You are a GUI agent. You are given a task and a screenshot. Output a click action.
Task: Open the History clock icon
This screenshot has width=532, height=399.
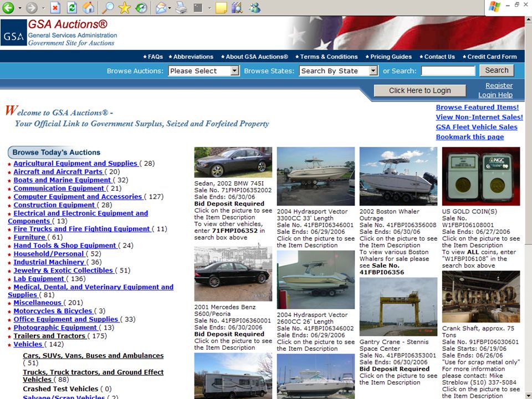click(x=141, y=7)
